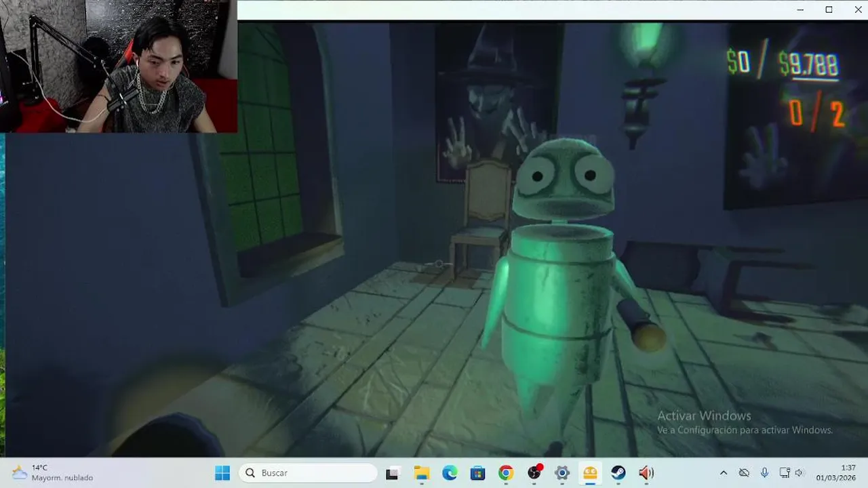Screen dimensions: 868x488
Task: Launch Microsoft Edge from the taskbar
Action: [450, 473]
